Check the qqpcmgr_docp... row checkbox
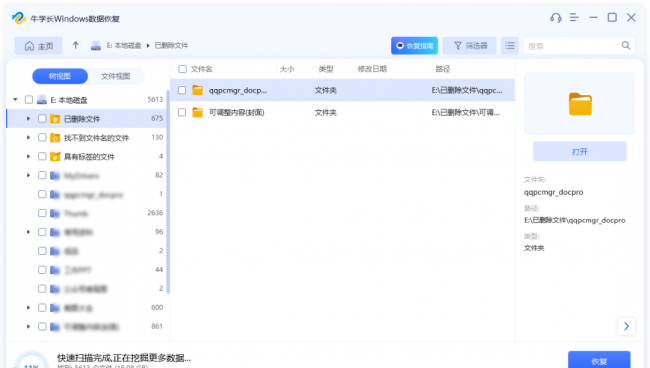 [x=182, y=90]
